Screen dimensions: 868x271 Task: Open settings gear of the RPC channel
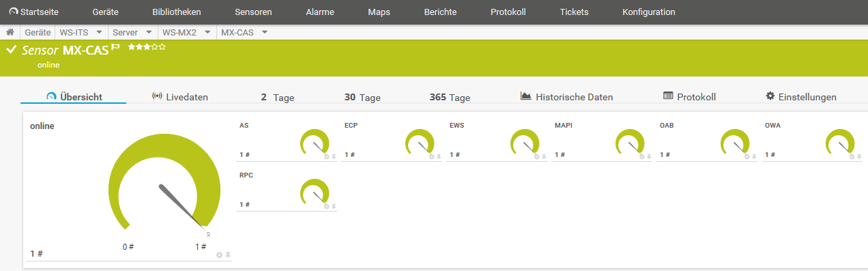click(x=326, y=206)
